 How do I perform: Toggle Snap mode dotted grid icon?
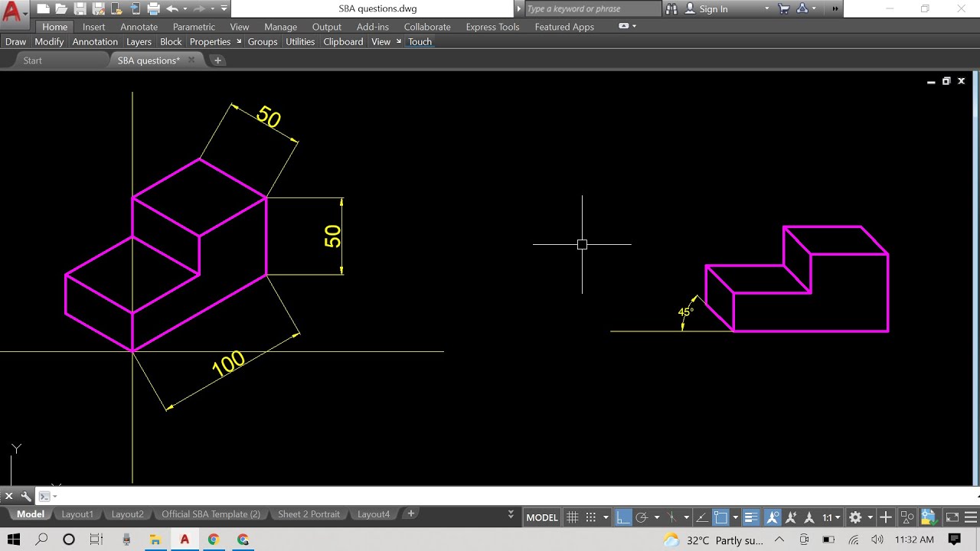tap(590, 517)
